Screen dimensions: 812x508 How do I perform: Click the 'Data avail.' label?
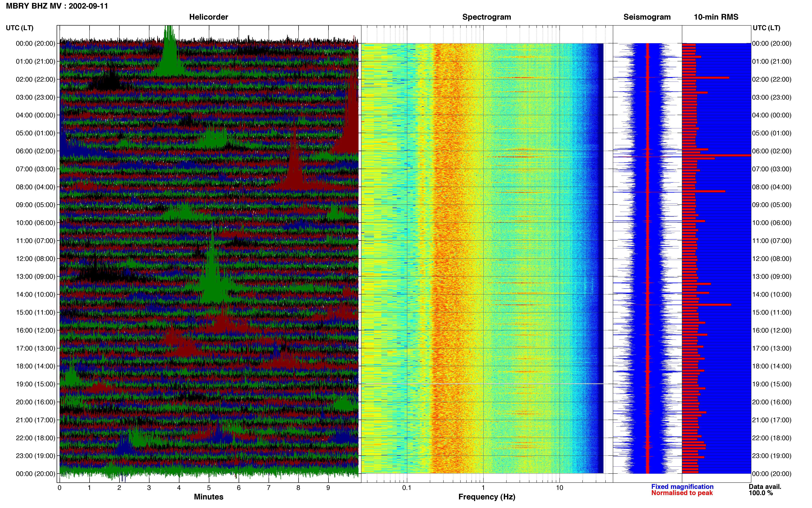765,486
